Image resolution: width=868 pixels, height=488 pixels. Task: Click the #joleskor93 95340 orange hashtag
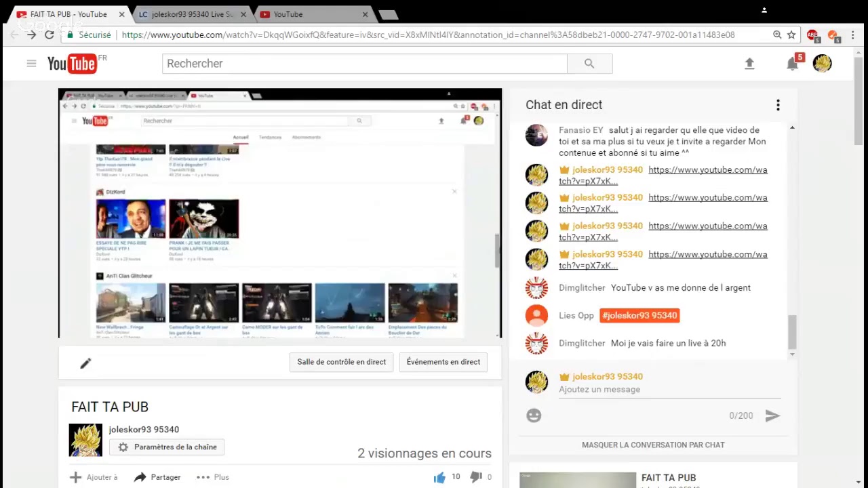pyautogui.click(x=639, y=315)
